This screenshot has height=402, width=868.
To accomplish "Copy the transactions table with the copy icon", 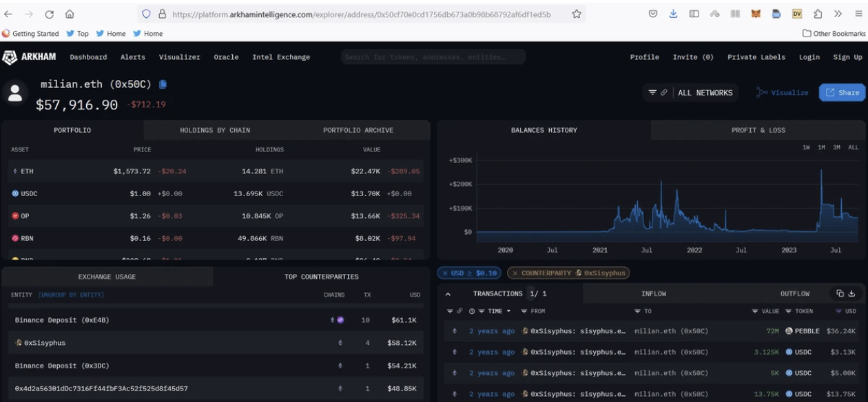I will tap(840, 293).
